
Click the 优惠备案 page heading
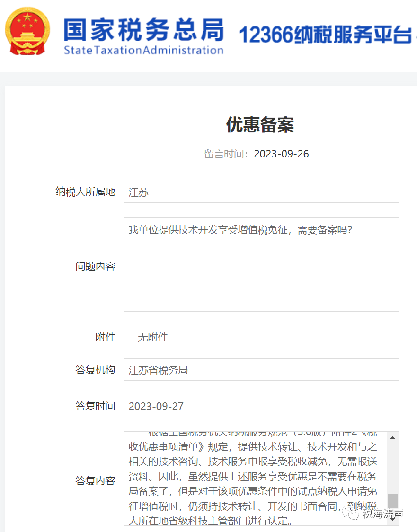(x=260, y=125)
